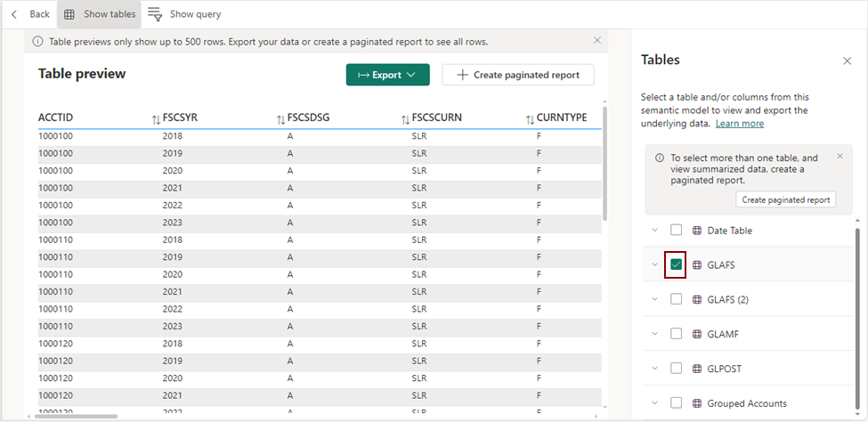Dismiss the paginated report tip message
The width and height of the screenshot is (868, 422).
point(840,157)
